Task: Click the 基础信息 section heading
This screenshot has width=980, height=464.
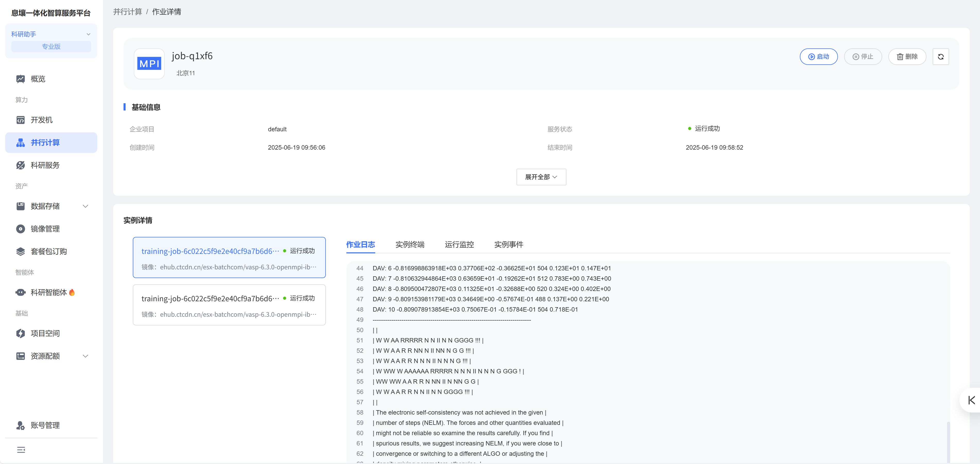Action: point(146,107)
